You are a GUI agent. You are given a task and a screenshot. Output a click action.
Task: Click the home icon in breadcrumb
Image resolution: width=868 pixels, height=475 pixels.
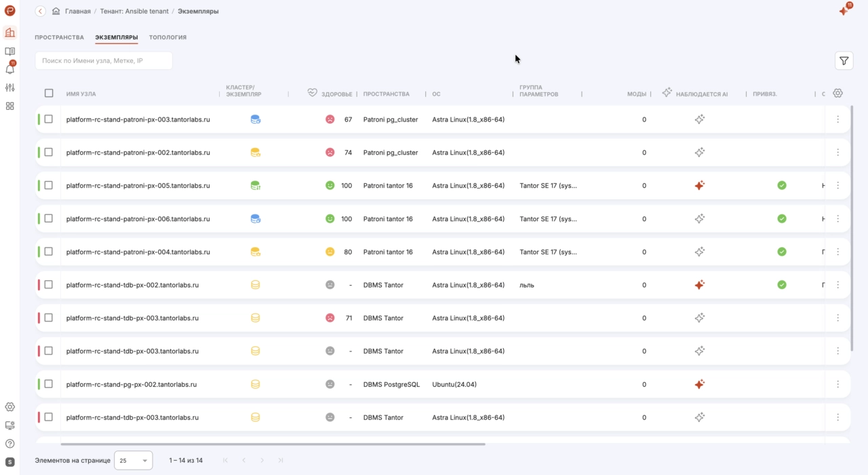(56, 12)
